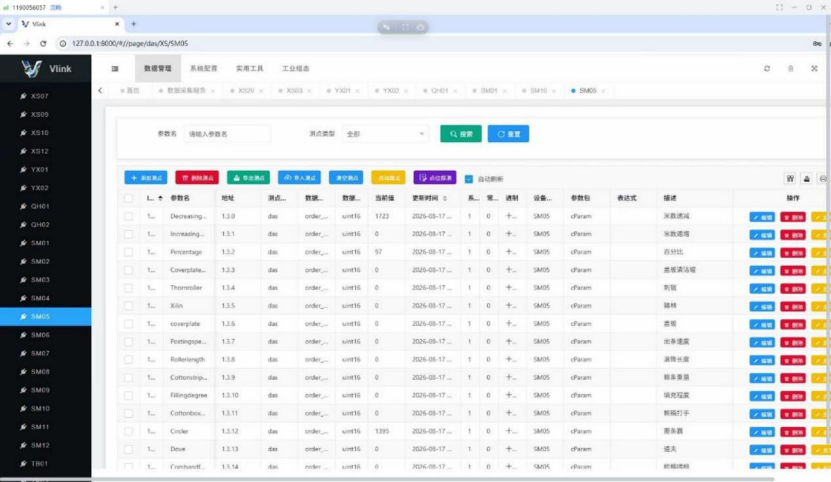Click the red 删除测点 button

197,178
